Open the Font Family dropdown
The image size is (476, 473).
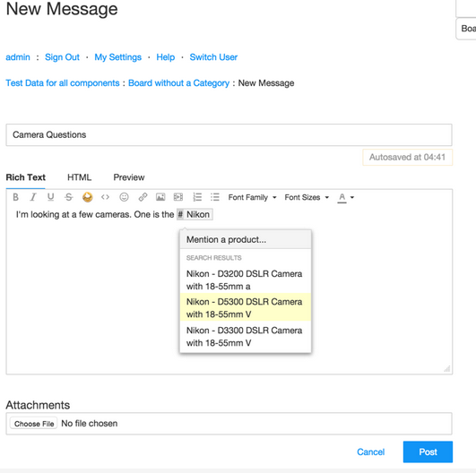[252, 197]
